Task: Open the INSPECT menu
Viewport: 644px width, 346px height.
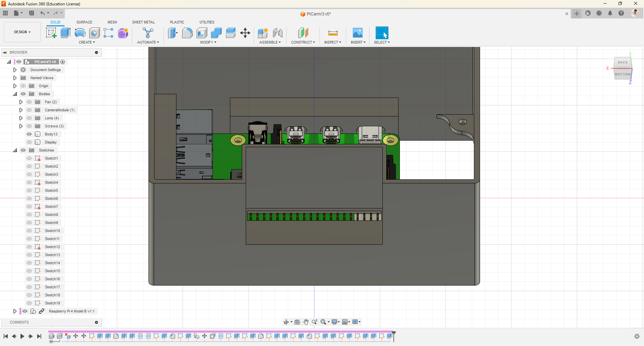Action: pos(333,42)
